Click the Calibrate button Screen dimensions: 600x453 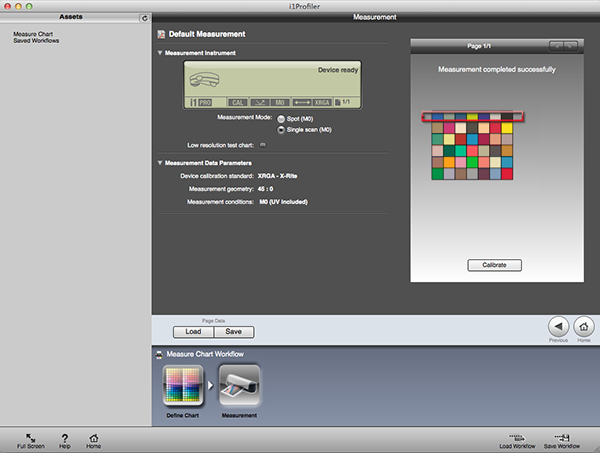(494, 265)
